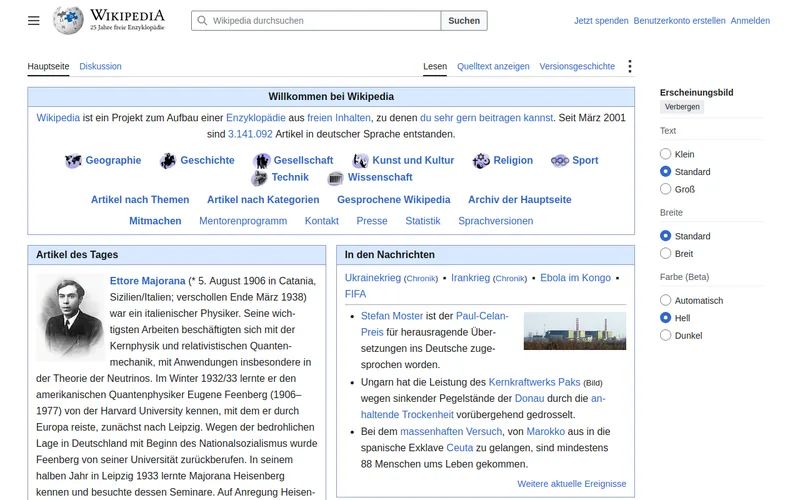
Task: Open the three-dot more options menu
Action: point(630,66)
